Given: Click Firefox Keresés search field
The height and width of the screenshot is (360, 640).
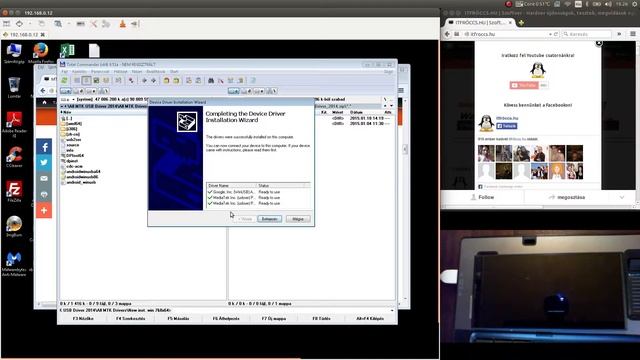Looking at the screenshot, I should (587, 34).
